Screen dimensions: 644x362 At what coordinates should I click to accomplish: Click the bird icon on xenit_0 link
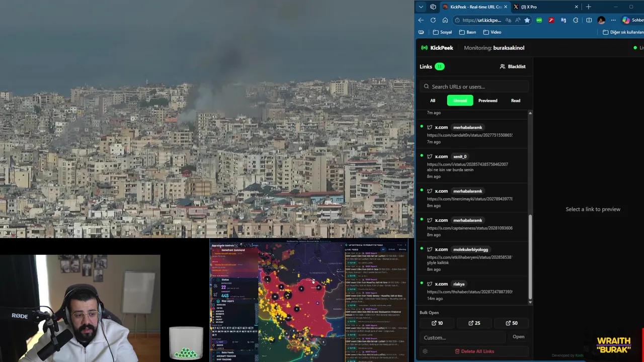[x=430, y=156]
